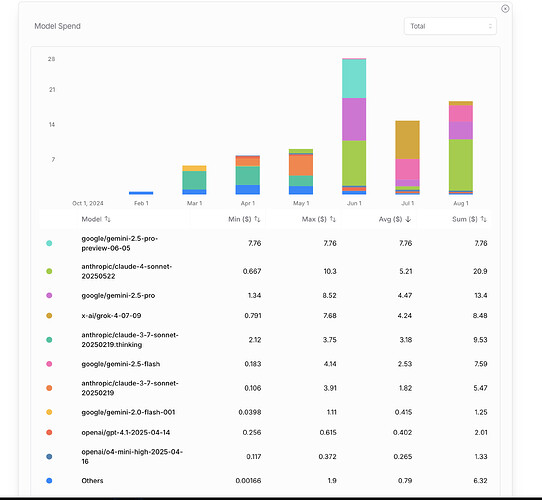The height and width of the screenshot is (500, 542).
Task: Click claude-4-sonnet green legend dot
Action: pos(49,271)
